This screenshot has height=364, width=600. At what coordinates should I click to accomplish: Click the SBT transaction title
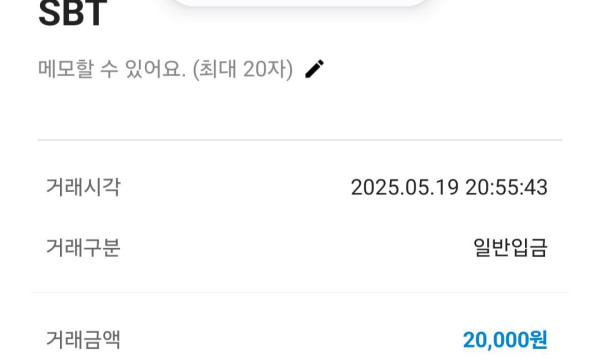tap(72, 14)
